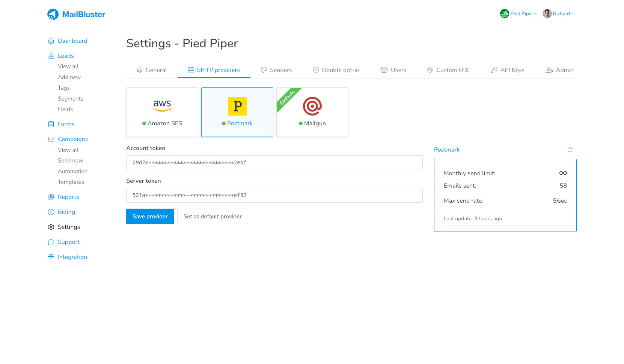
Task: Open the Leads section link
Action: click(66, 56)
